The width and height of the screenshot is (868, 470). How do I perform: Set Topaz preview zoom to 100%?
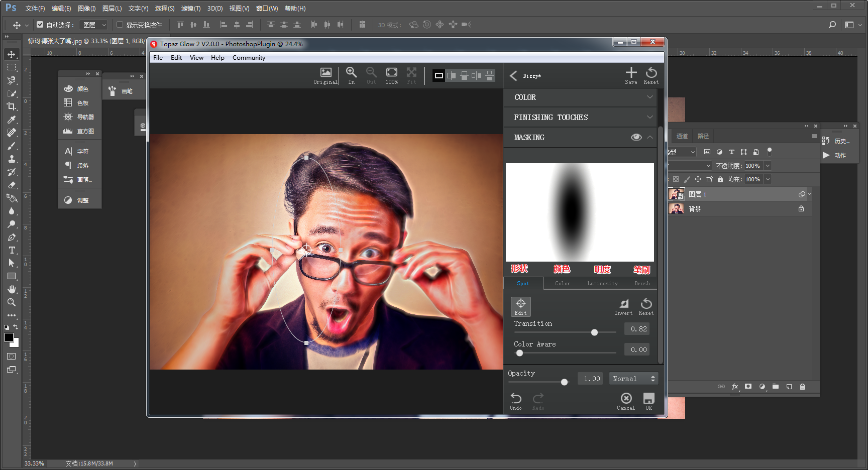(392, 76)
